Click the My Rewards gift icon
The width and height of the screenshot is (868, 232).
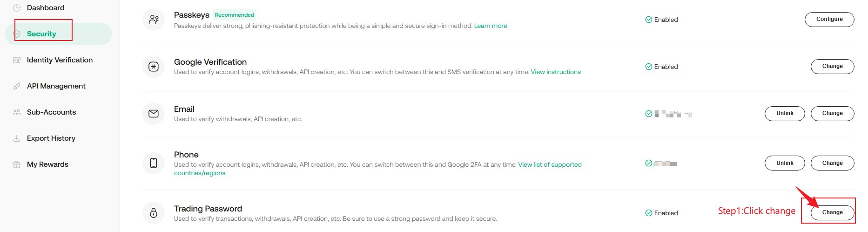17,164
